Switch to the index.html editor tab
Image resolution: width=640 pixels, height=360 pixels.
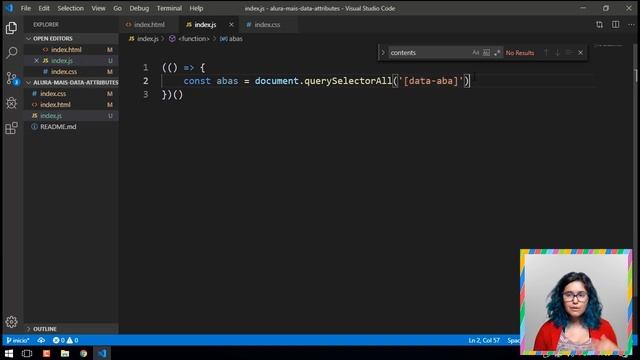click(x=149, y=24)
